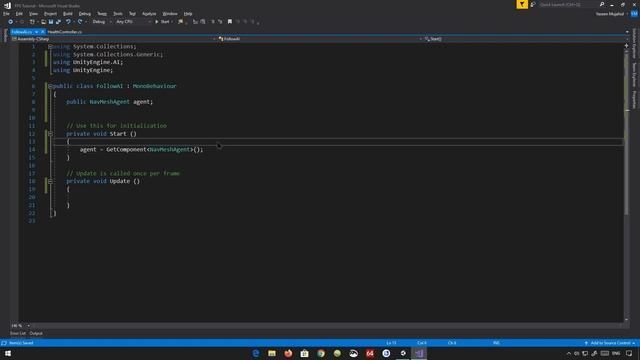
Task: Open the Test menu
Action: 132,14
